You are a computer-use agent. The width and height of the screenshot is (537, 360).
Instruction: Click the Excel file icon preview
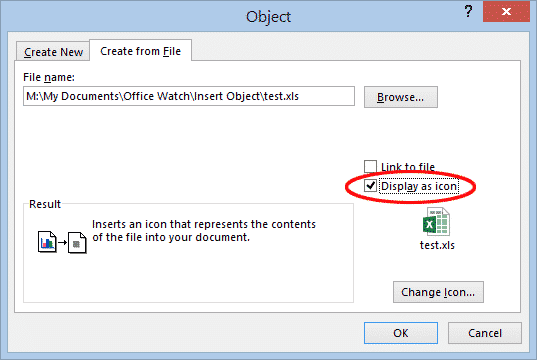point(436,221)
